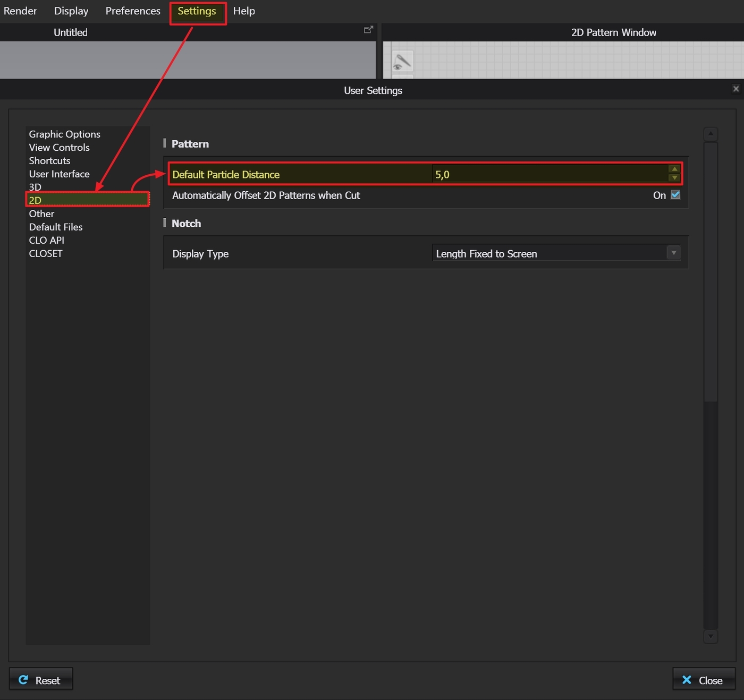The width and height of the screenshot is (744, 700).
Task: Select CLOSET category
Action: click(x=46, y=253)
